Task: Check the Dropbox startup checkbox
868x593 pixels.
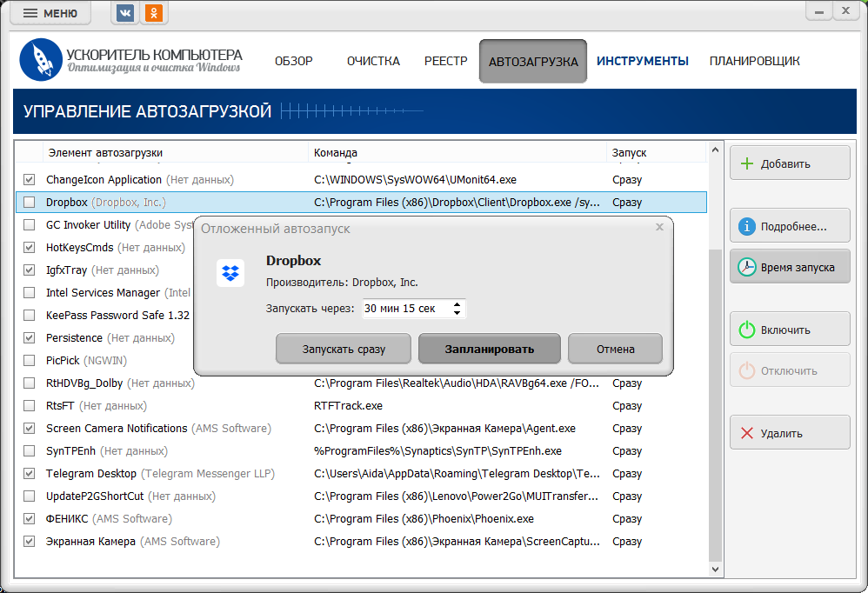Action: (x=30, y=203)
